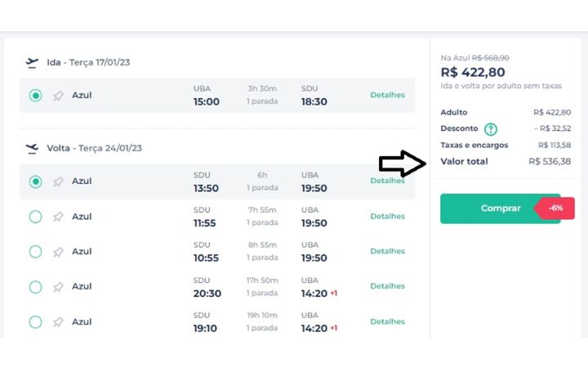This screenshot has width=588, height=368.
Task: Select the 11:55 return flight radio button
Action: pyautogui.click(x=36, y=217)
